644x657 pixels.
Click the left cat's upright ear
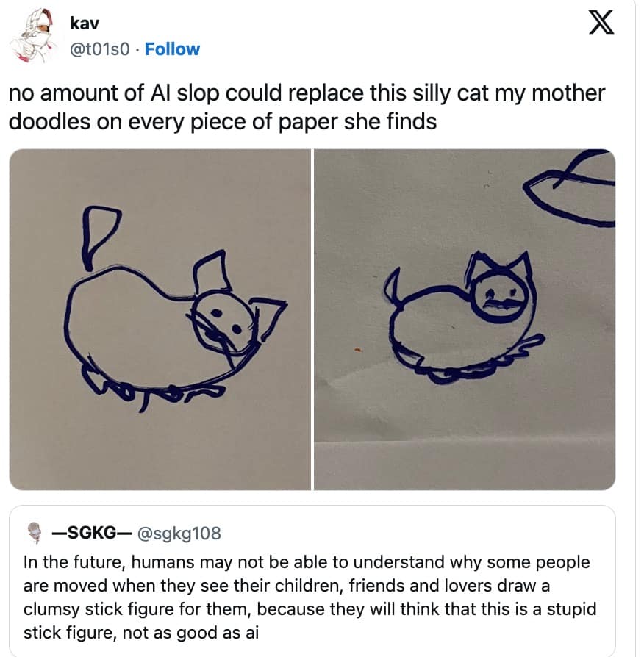tap(212, 272)
